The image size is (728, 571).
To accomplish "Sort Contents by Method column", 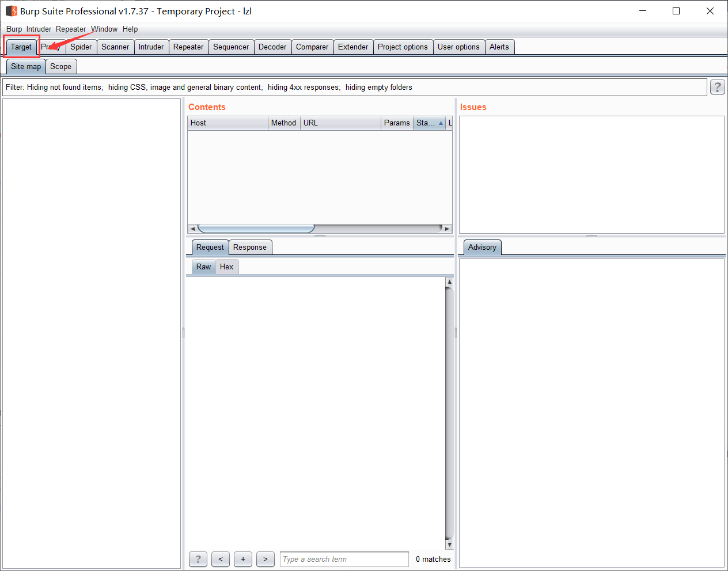I will coord(284,123).
